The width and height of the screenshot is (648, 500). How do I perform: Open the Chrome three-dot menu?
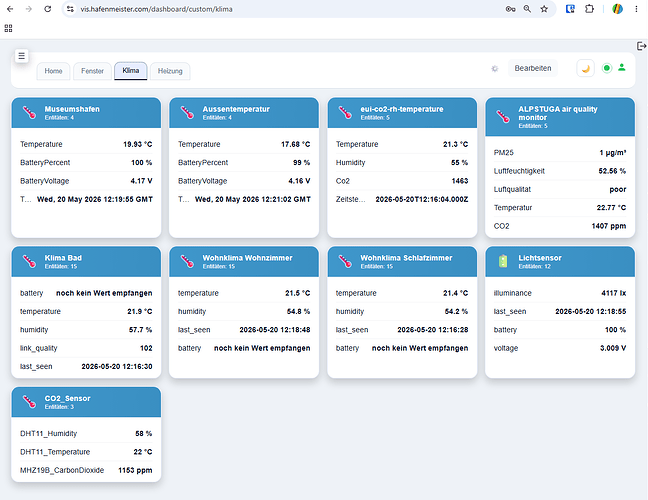pyautogui.click(x=636, y=9)
